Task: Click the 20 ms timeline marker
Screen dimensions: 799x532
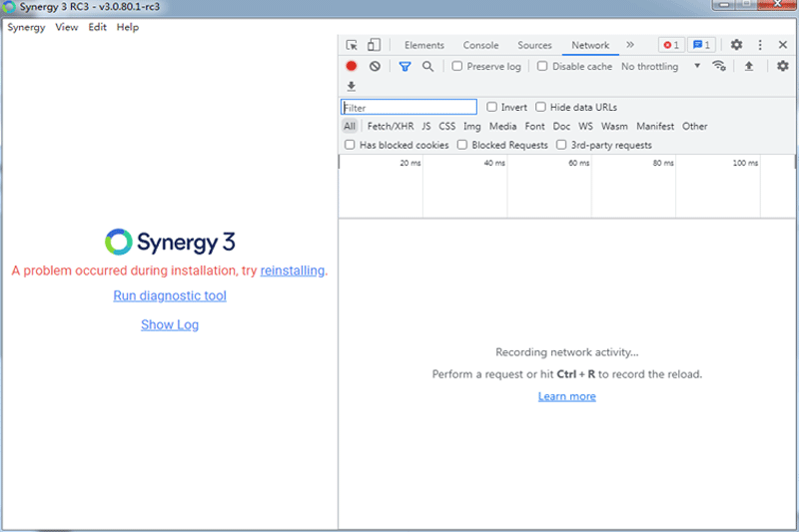Action: coord(410,163)
